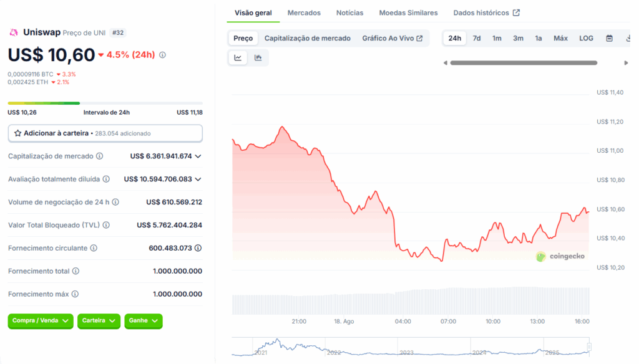639x364 pixels.
Task: Click the 0,002425 ETH price value
Action: click(x=27, y=82)
